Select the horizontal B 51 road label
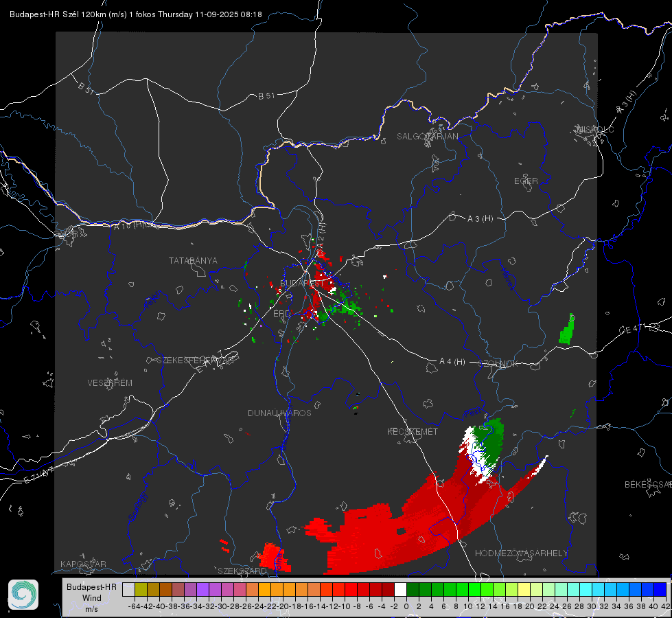The height and width of the screenshot is (618, 672). [x=266, y=96]
